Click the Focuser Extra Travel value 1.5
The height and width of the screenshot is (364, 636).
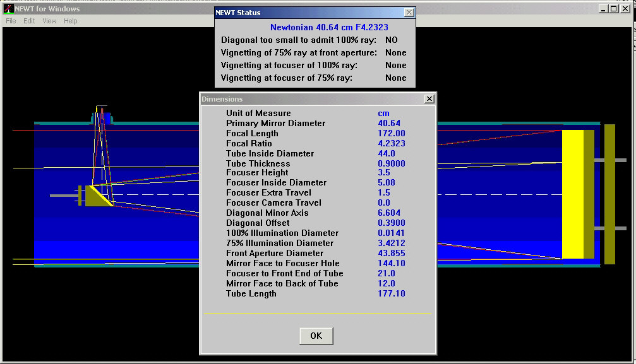[x=384, y=193]
